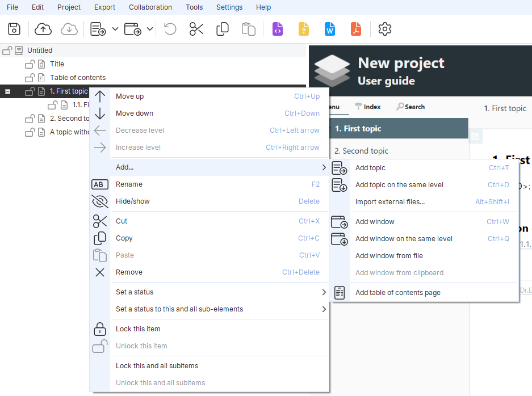Open 2. Second topic link in preview menu
The image size is (532, 396).
point(361,151)
